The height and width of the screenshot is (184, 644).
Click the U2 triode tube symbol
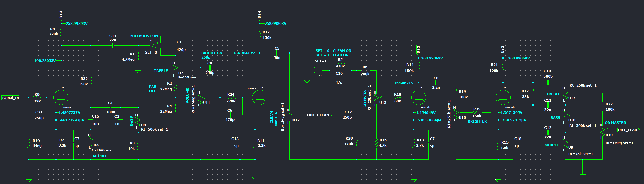[x=61, y=98]
